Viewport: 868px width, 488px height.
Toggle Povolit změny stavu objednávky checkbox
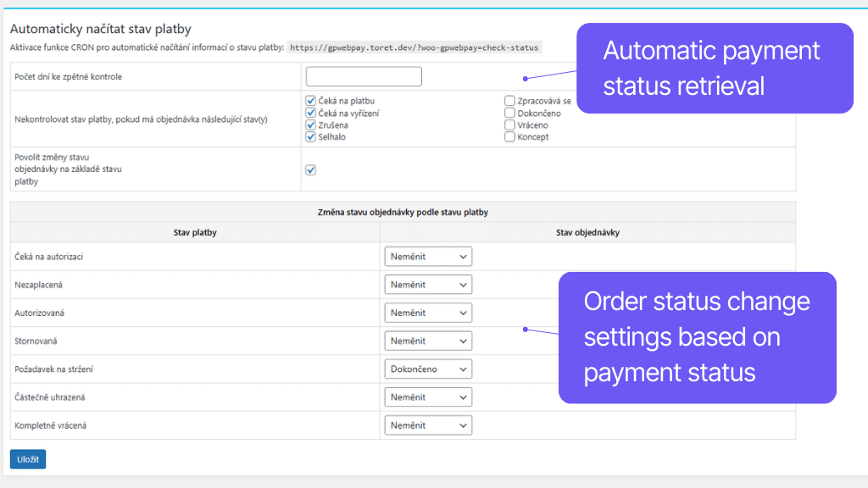310,169
